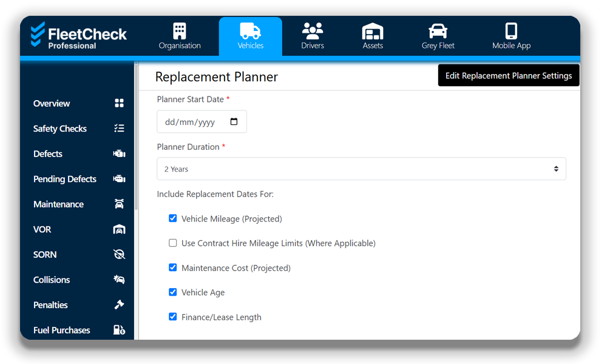Click the FleetCheck Professional logo
Screen dimensions: 607x364
tap(79, 36)
